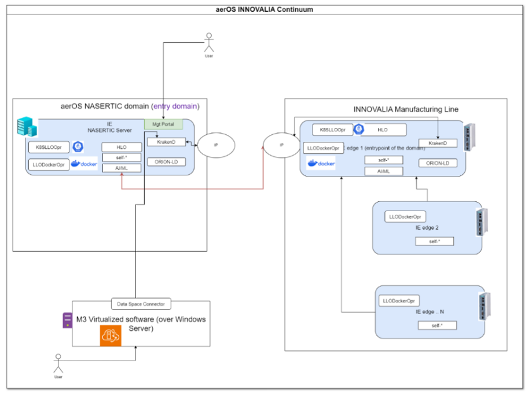
Task: Select the AI/ML box in NASERTIC Server
Action: [122, 168]
